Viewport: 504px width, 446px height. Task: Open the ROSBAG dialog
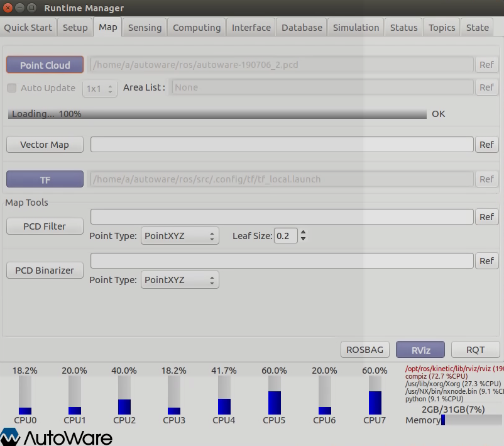pos(365,350)
